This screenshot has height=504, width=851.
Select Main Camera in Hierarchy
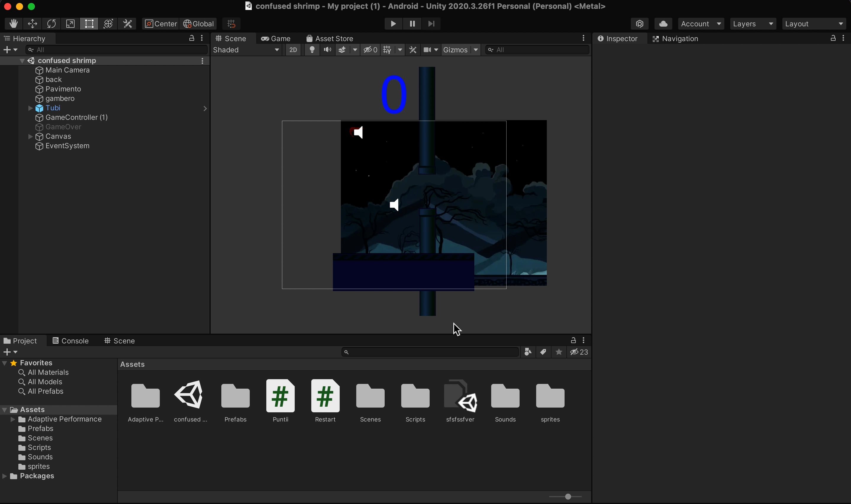pyautogui.click(x=67, y=70)
